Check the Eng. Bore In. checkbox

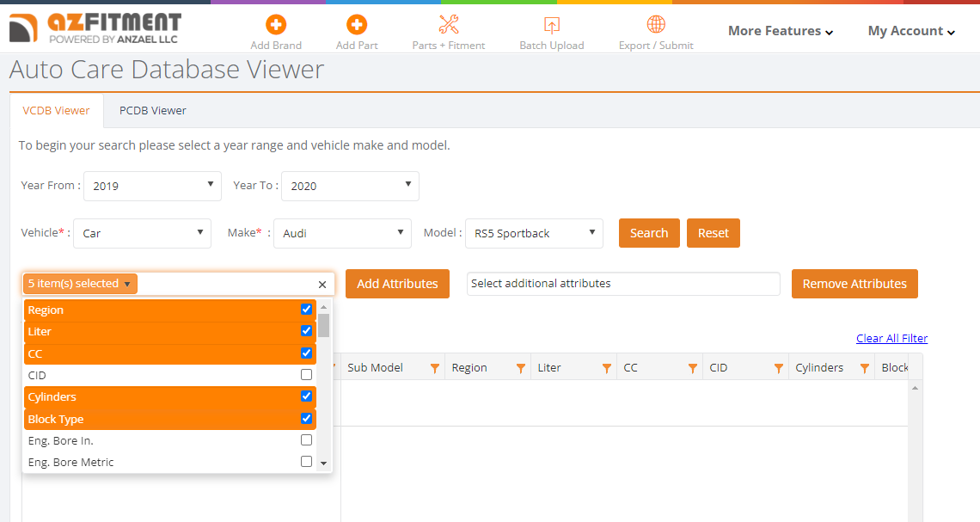[306, 439]
